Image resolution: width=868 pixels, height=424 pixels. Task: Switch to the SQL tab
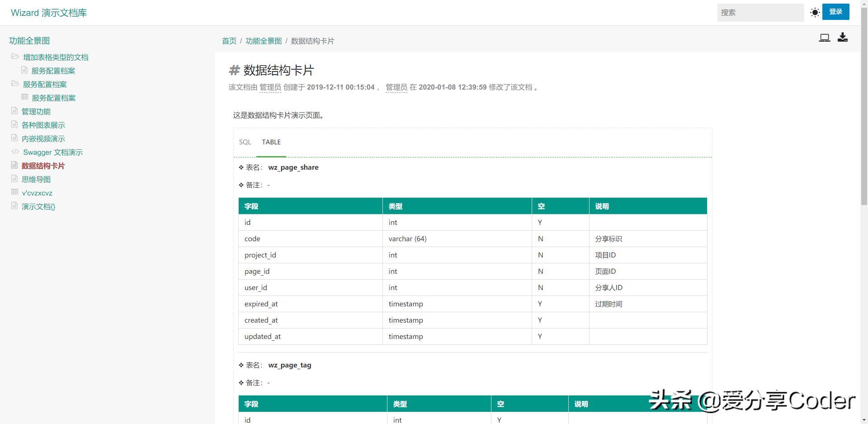pos(245,142)
